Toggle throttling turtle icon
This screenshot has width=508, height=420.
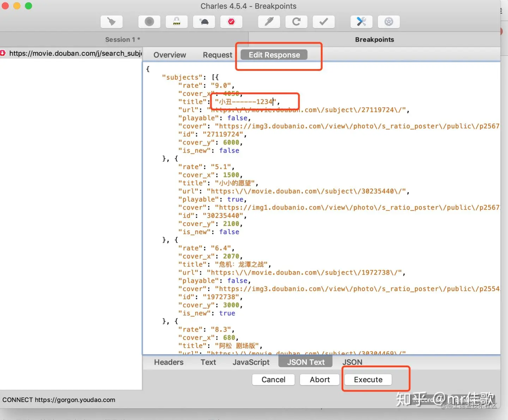204,22
